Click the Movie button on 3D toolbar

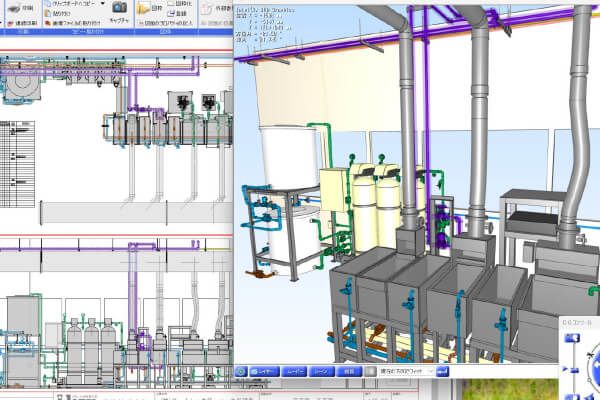(x=294, y=371)
